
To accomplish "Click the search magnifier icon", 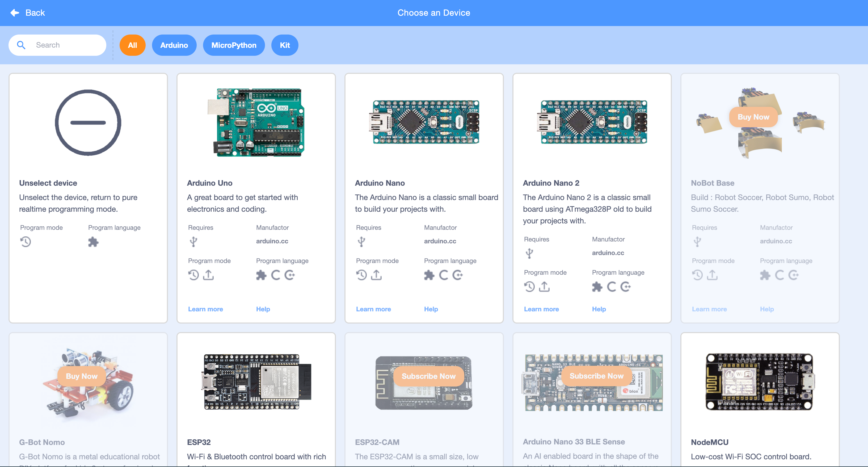I will click(21, 45).
